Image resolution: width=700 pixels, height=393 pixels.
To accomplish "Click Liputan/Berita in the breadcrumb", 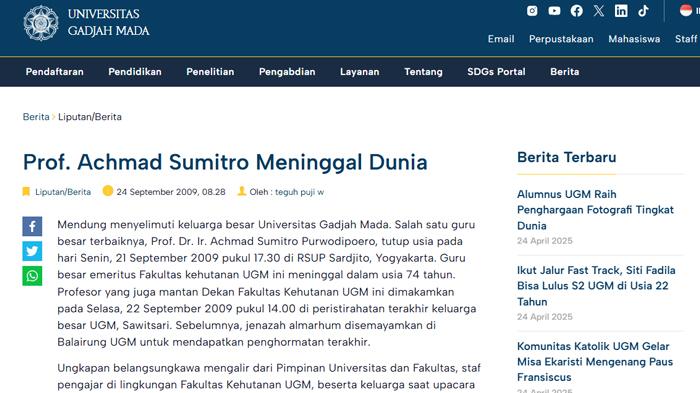I will [x=90, y=117].
